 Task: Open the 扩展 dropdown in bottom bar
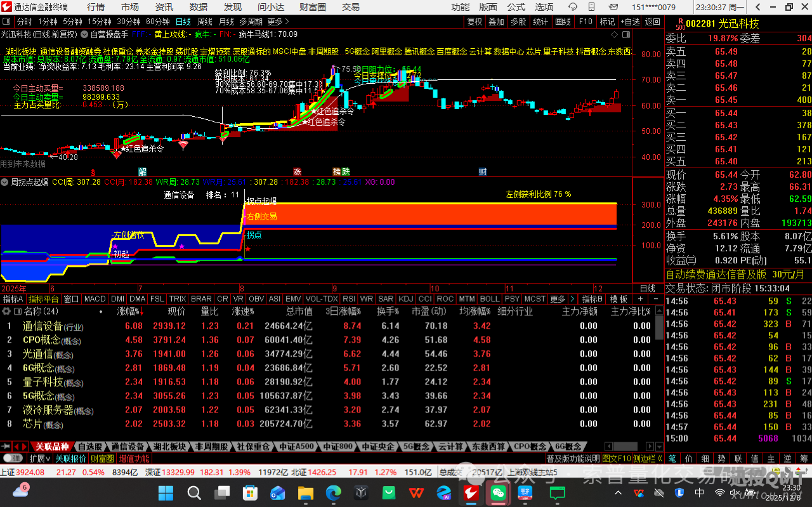tap(40, 458)
